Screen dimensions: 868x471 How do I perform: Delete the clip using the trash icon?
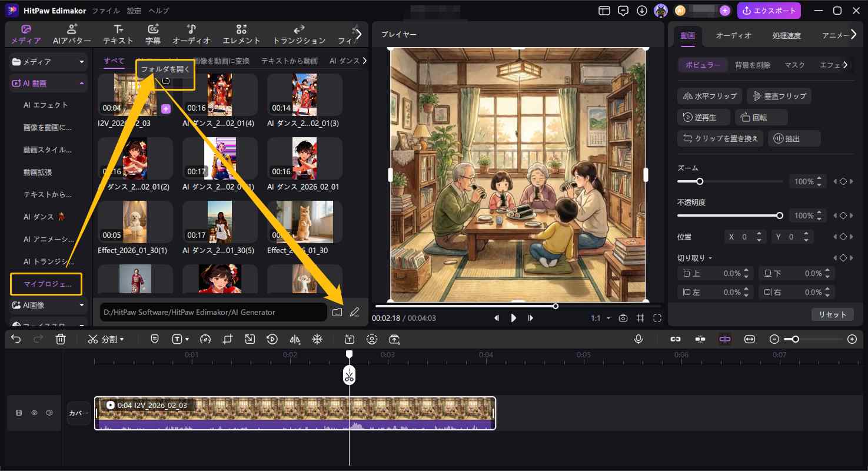61,339
